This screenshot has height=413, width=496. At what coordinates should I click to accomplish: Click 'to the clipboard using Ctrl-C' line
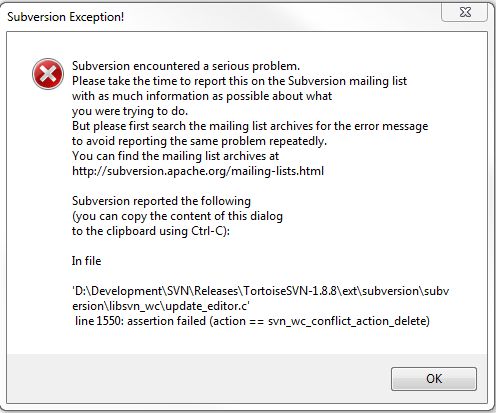tap(151, 231)
